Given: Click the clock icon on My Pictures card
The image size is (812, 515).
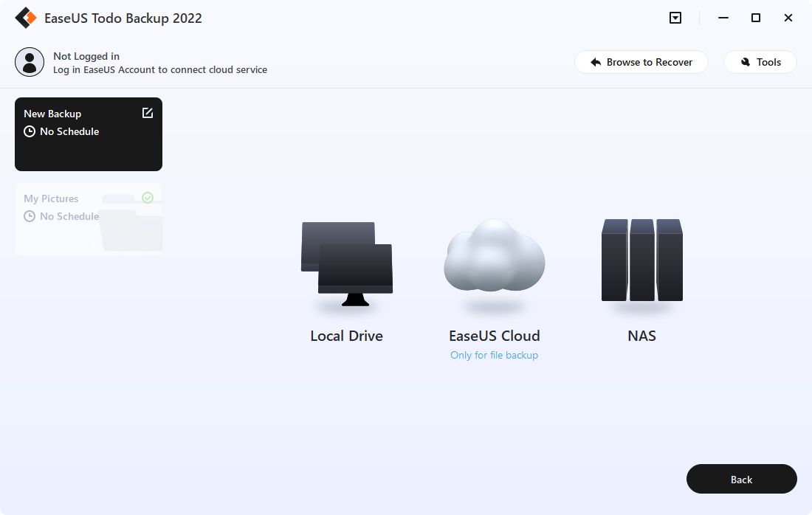Looking at the screenshot, I should tap(30, 215).
